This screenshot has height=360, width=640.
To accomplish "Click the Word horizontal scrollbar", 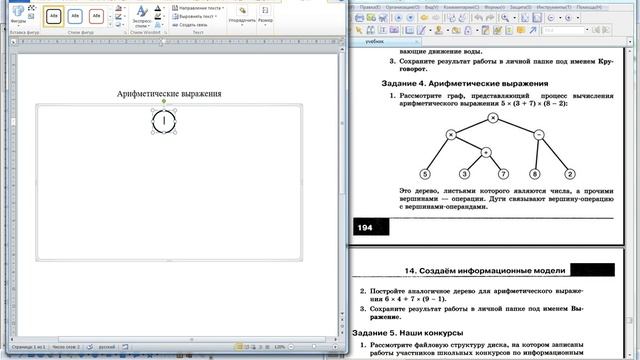I will 192,339.
